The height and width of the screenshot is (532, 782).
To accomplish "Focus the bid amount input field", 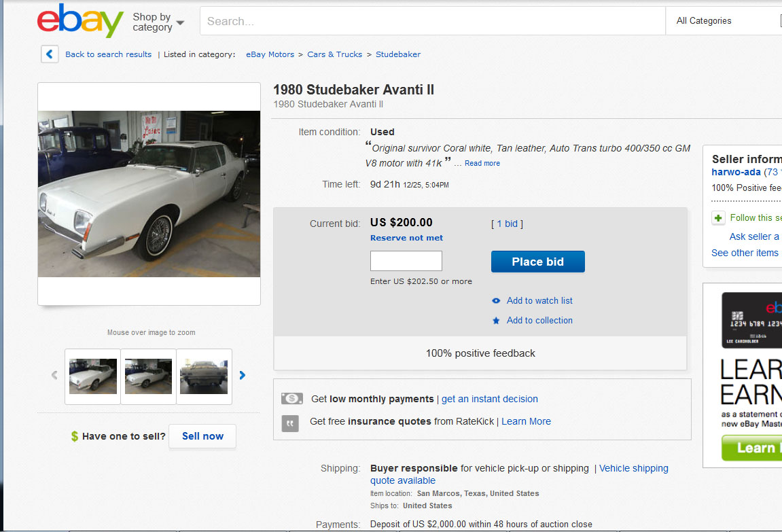I will coord(406,261).
